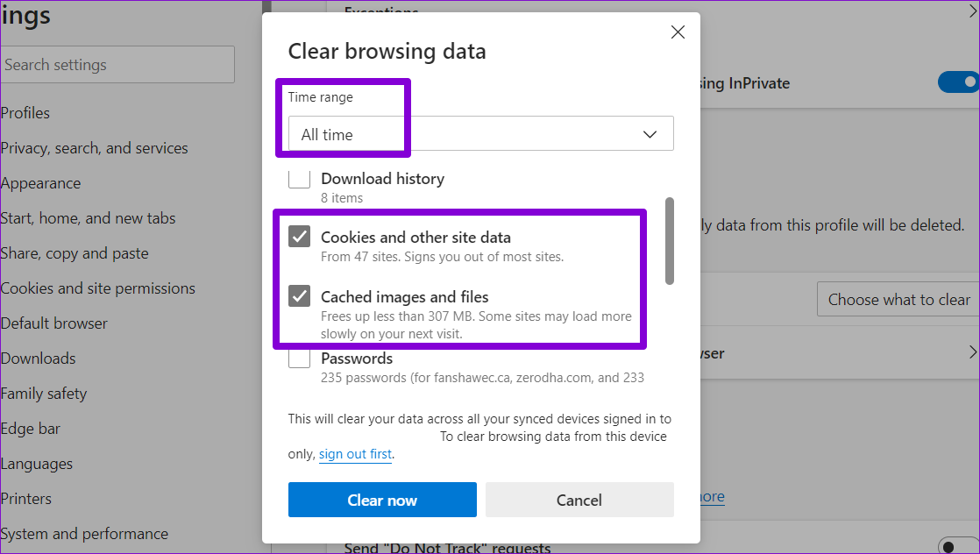This screenshot has width=980, height=554.
Task: Close the Clear browsing data dialog
Action: [678, 32]
